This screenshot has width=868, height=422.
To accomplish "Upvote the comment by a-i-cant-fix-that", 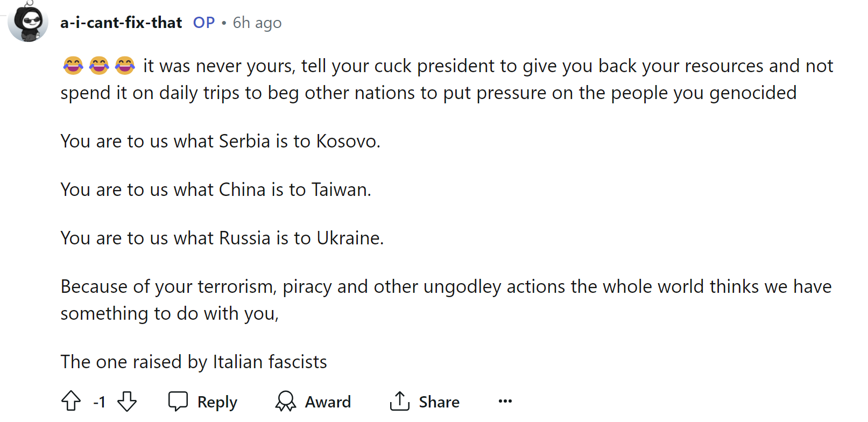I will 71,401.
